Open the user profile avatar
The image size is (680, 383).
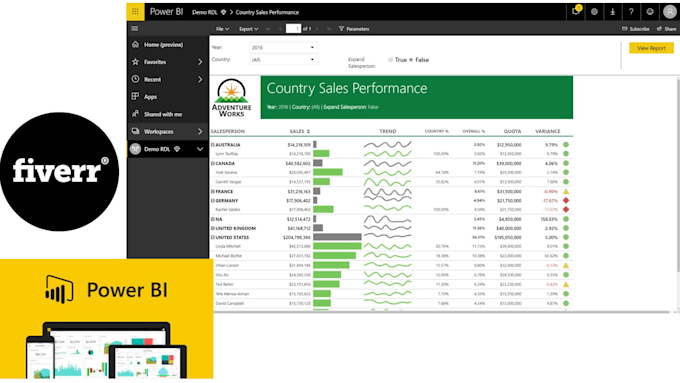click(670, 12)
